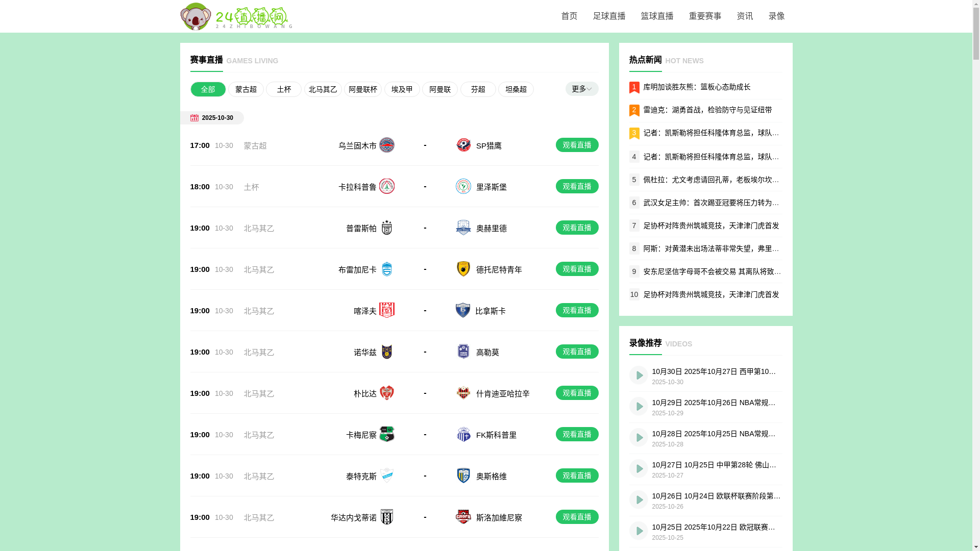Click the 泰特克斯 team crest

click(x=387, y=475)
